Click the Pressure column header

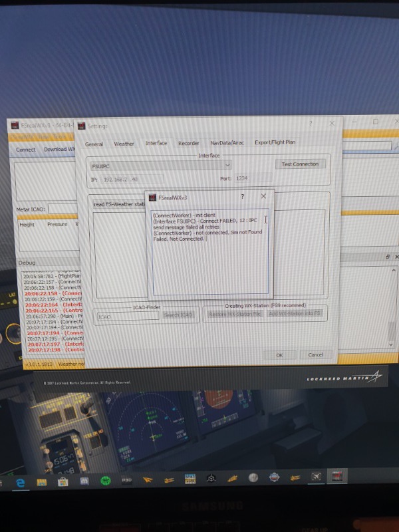[x=57, y=224]
